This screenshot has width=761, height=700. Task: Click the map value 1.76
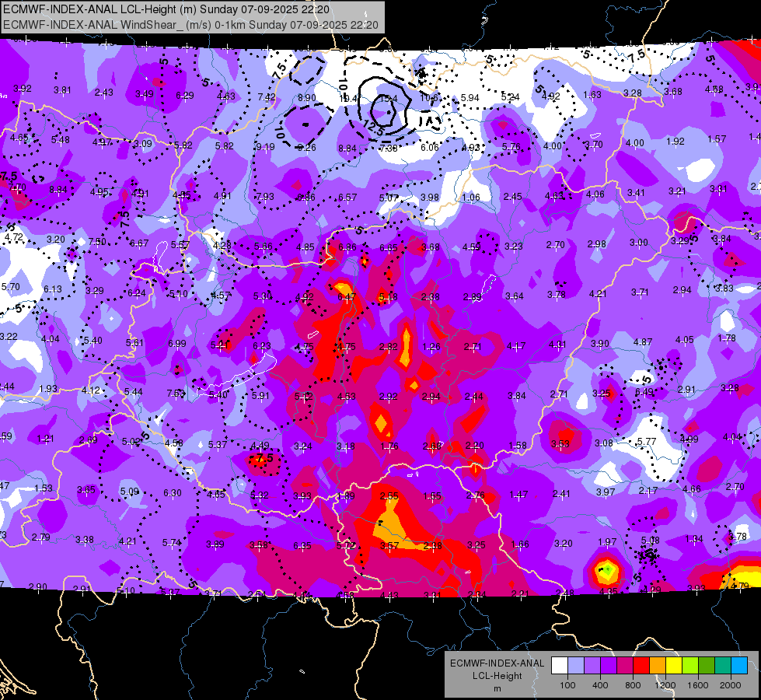coord(389,446)
